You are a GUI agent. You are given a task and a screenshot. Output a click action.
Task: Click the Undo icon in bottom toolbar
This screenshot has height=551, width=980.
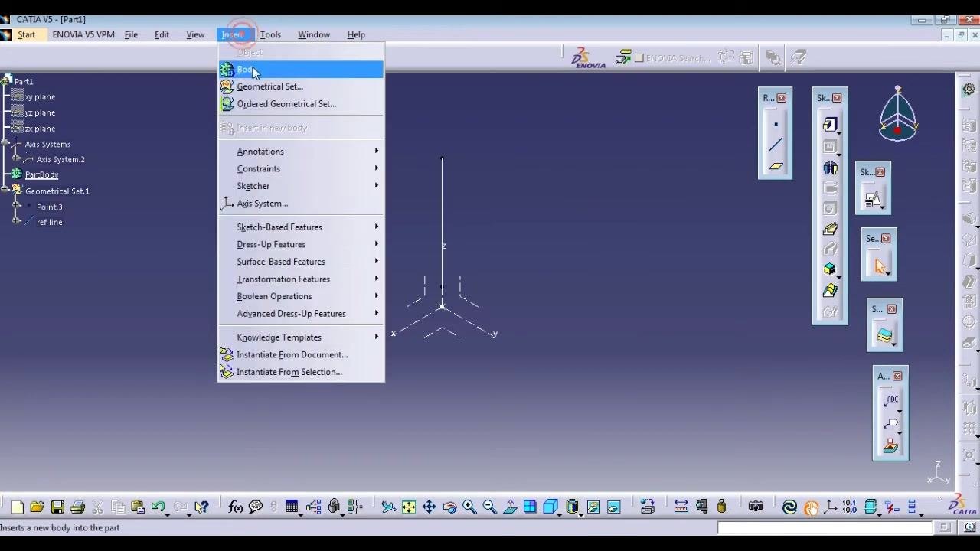point(158,507)
